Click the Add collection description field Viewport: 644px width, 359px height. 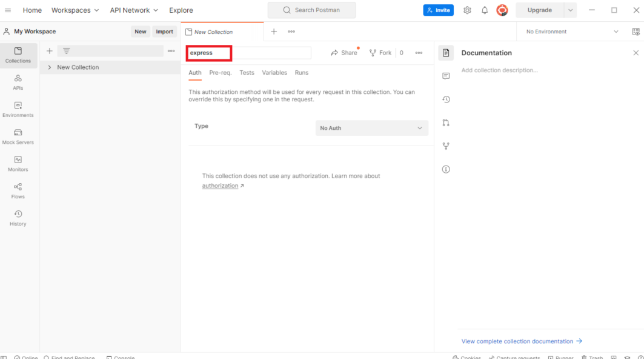[499, 70]
